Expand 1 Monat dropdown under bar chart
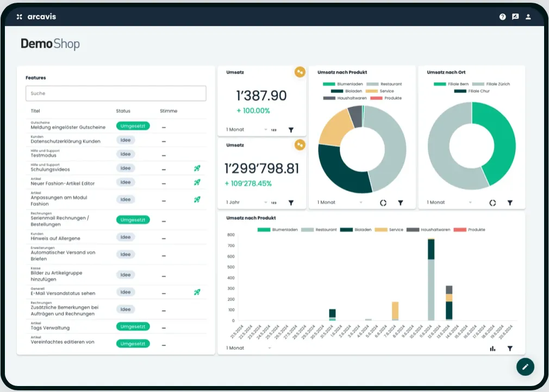Screen dimensions: 549x392 click(x=248, y=348)
